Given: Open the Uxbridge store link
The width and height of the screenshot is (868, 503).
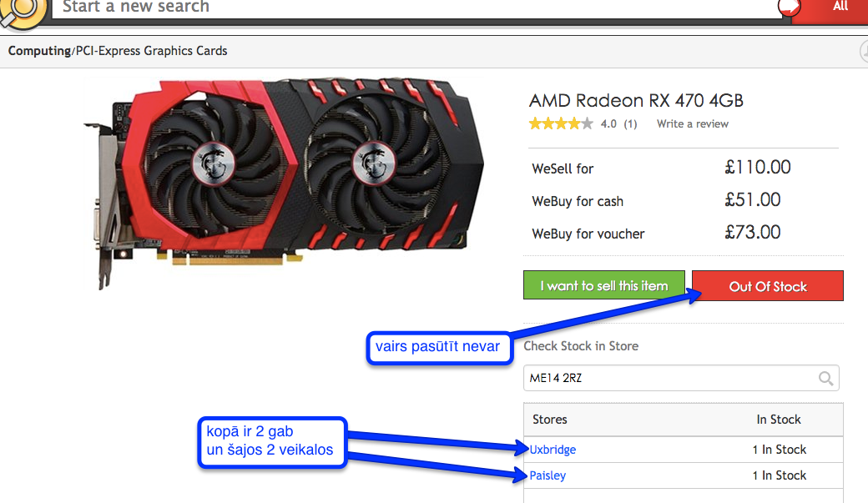Looking at the screenshot, I should point(553,450).
